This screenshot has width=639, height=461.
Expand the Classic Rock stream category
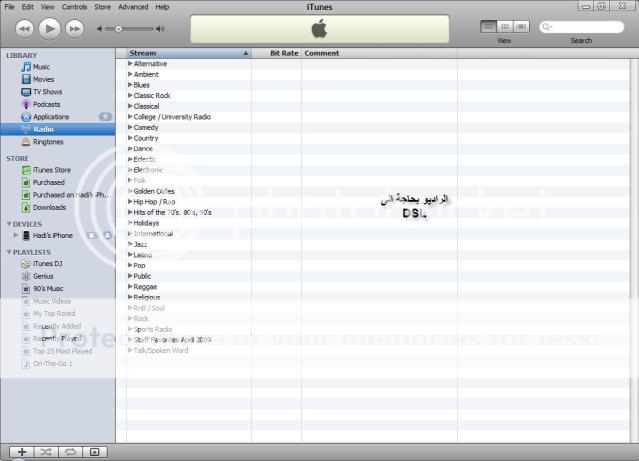[130, 95]
